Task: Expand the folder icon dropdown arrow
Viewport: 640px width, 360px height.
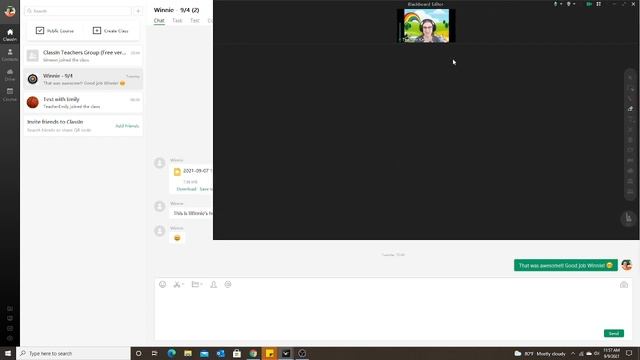Action: click(201, 284)
